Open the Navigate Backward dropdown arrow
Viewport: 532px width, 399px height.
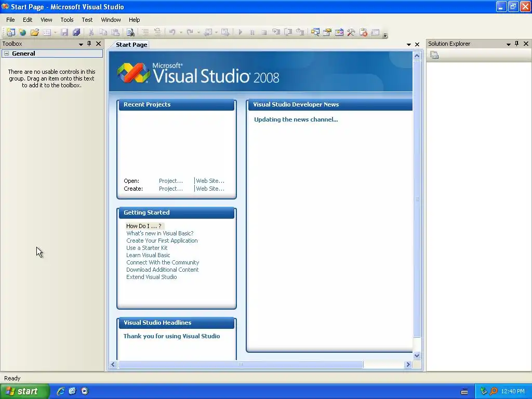pos(216,33)
